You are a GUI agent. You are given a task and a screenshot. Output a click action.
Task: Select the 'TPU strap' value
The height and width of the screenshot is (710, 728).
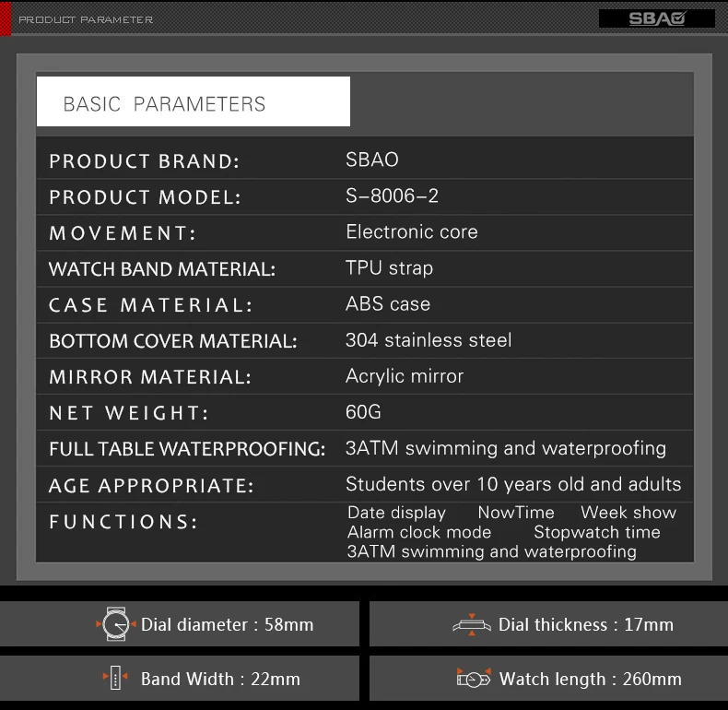tap(389, 268)
